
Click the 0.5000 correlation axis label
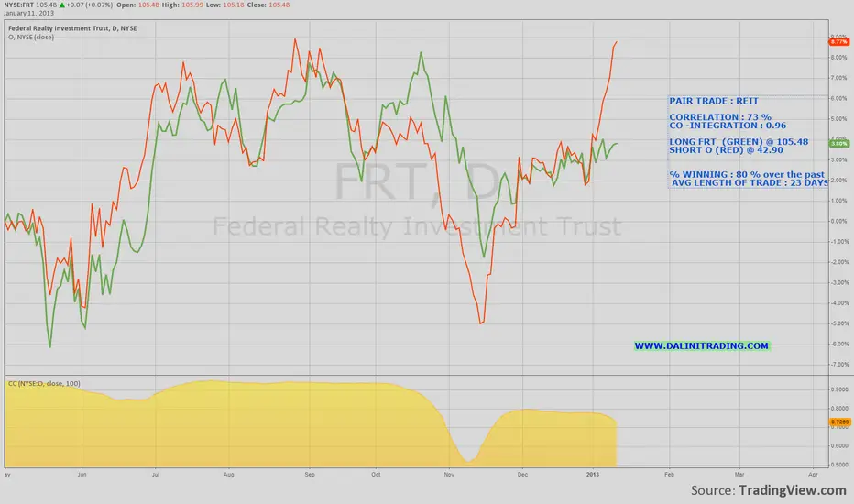point(839,465)
